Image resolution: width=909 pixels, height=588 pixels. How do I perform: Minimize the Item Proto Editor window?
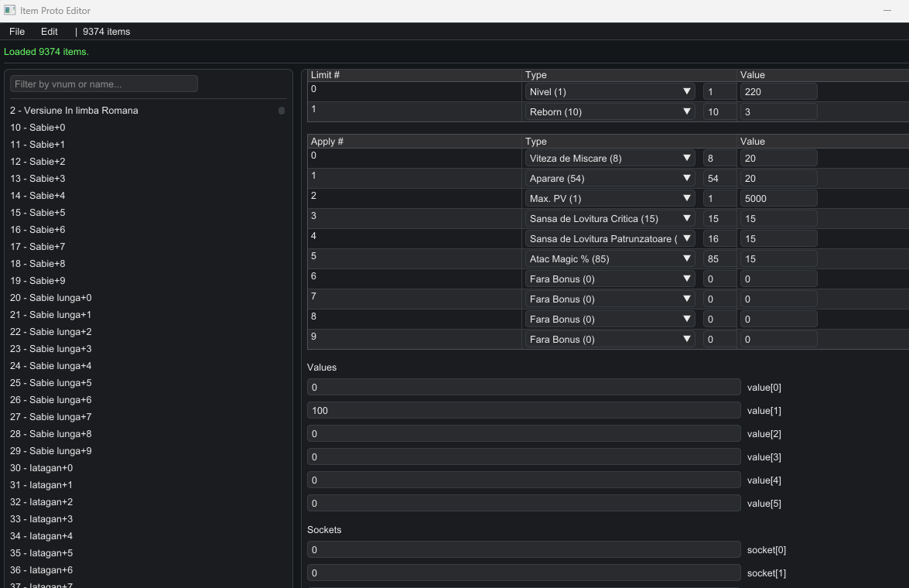887,10
